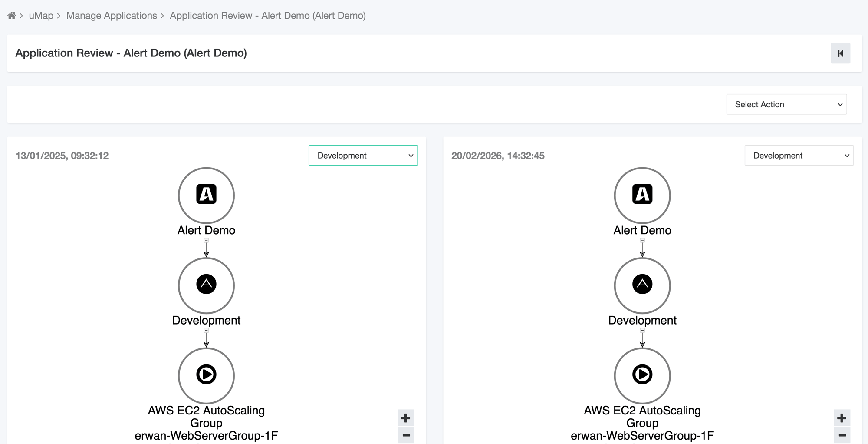Collapse the connector above right EC2 AutoScaling node
The height and width of the screenshot is (444, 868).
pos(642,330)
